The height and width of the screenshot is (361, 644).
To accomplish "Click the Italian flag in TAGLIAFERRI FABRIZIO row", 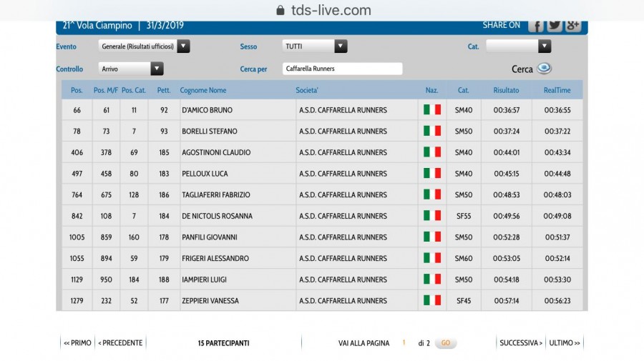I will pos(432,194).
